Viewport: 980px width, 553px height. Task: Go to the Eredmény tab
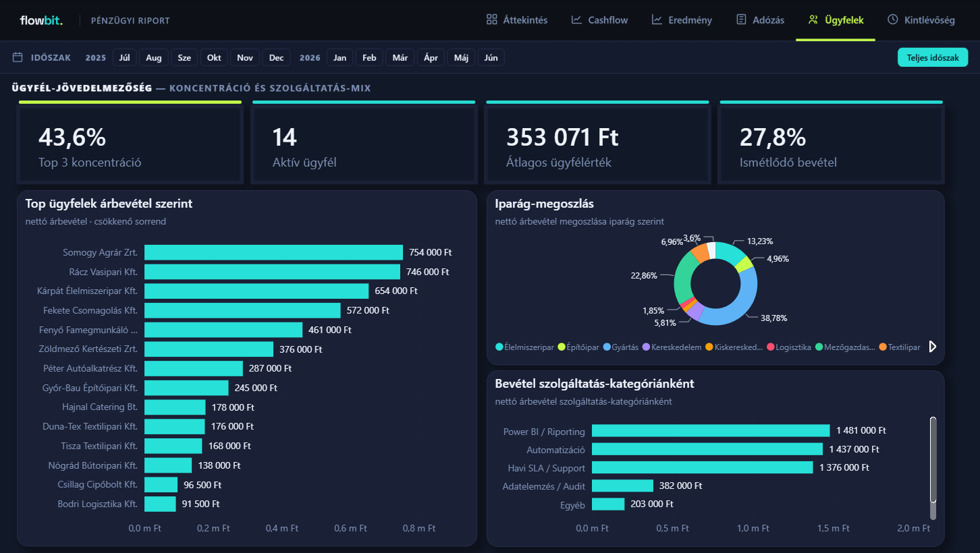point(682,20)
